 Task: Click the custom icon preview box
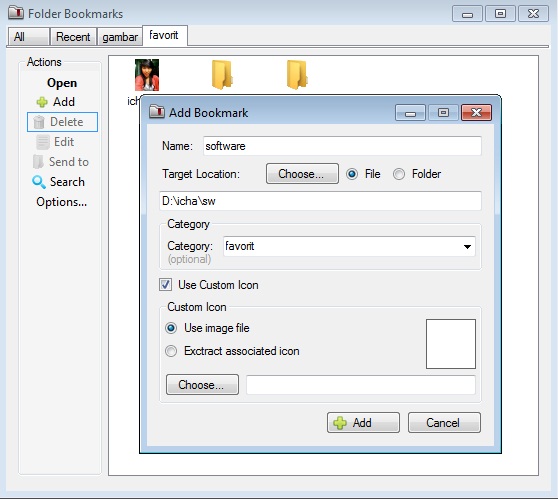451,344
